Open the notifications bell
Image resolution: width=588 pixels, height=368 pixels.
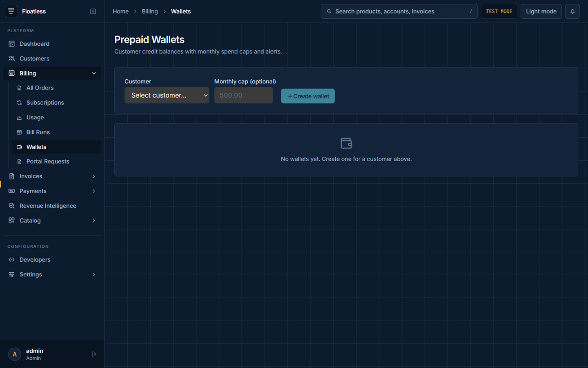pos(572,11)
